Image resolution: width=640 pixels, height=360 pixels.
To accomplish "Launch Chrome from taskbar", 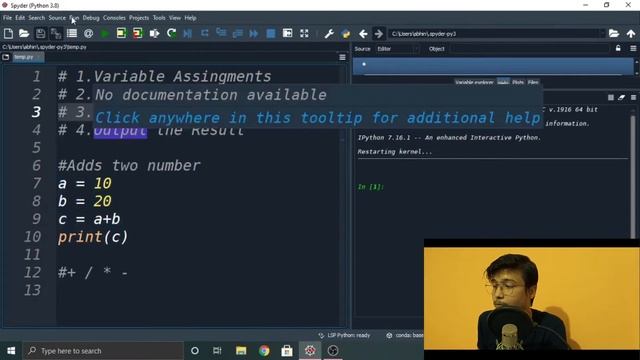I will (x=264, y=351).
